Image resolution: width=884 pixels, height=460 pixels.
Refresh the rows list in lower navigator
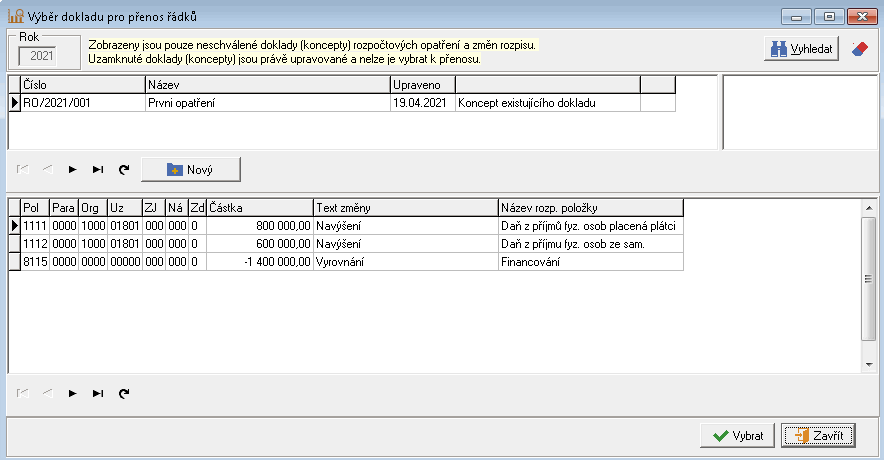[x=123, y=394]
